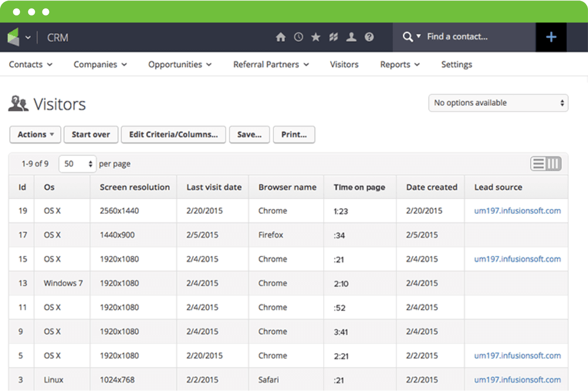Open the per page count dropdown
This screenshot has height=391, width=588.
click(x=78, y=164)
